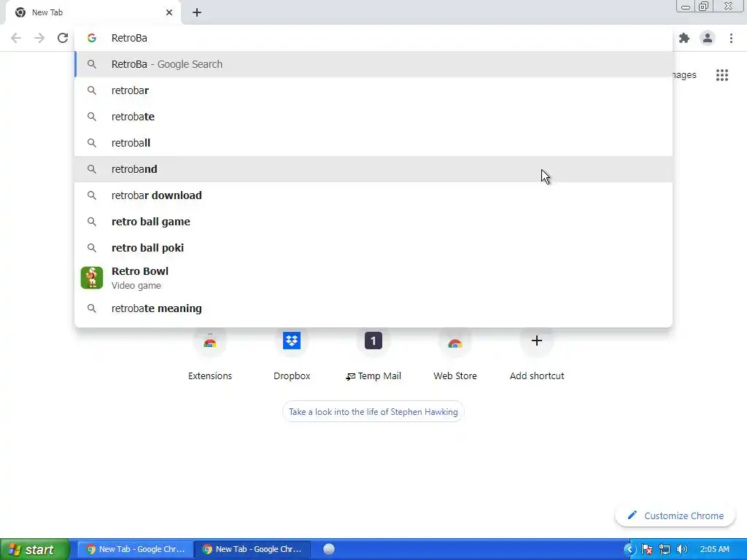
Task: Open the Stephen Hawking promo link
Action: 373,412
